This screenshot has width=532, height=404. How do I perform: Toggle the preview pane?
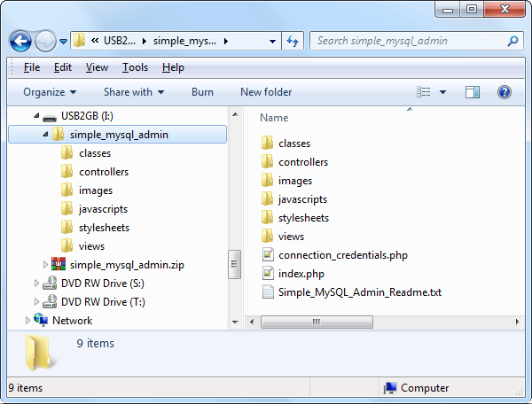tap(473, 92)
